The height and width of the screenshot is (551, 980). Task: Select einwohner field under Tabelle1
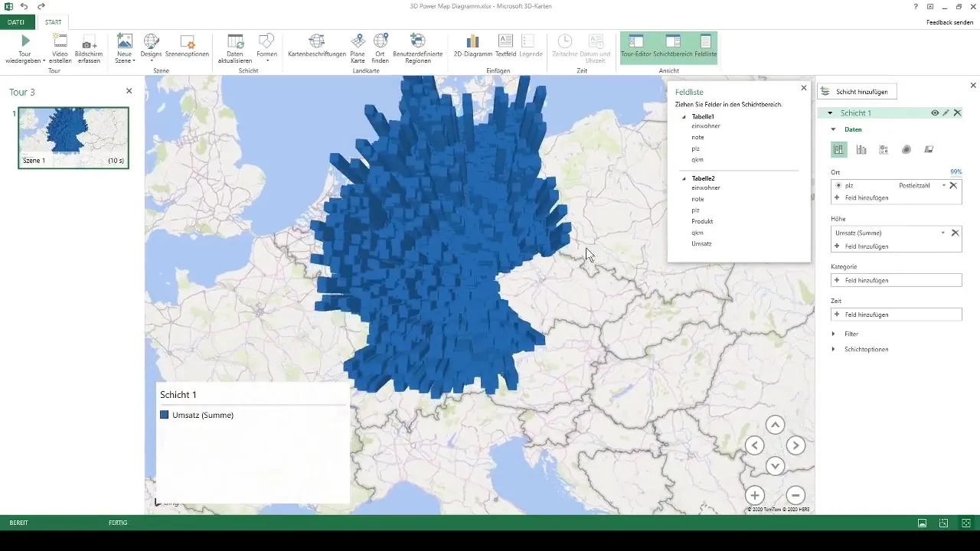(706, 126)
